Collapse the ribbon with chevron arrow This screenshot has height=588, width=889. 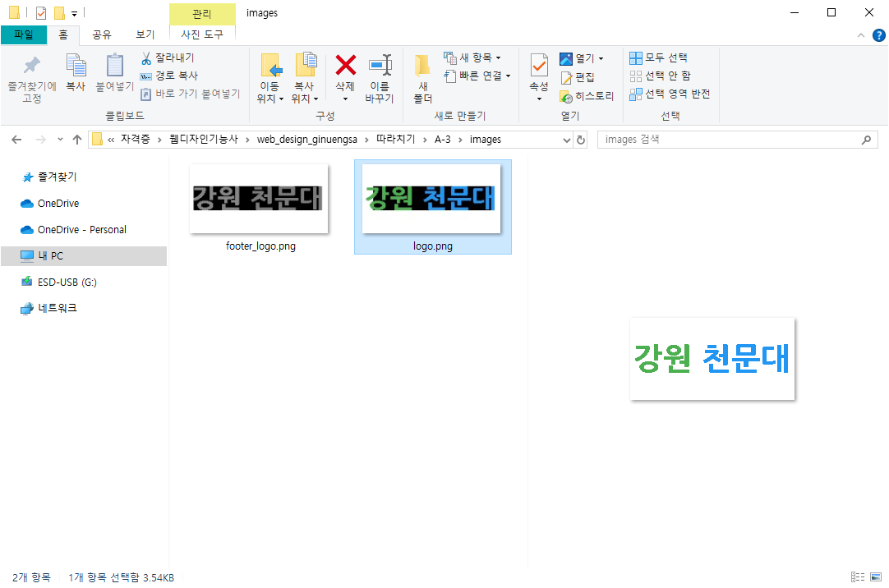[860, 35]
